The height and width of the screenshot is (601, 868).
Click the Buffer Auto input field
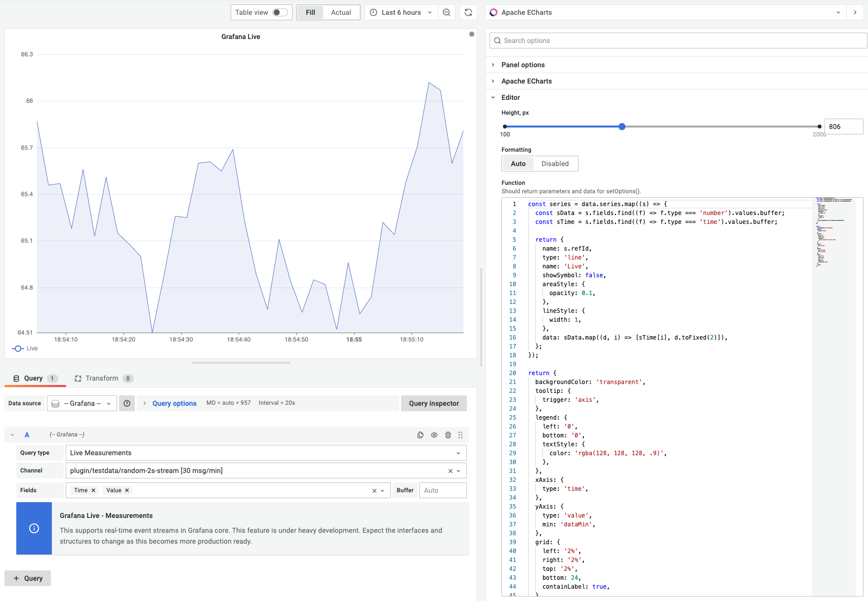(443, 490)
